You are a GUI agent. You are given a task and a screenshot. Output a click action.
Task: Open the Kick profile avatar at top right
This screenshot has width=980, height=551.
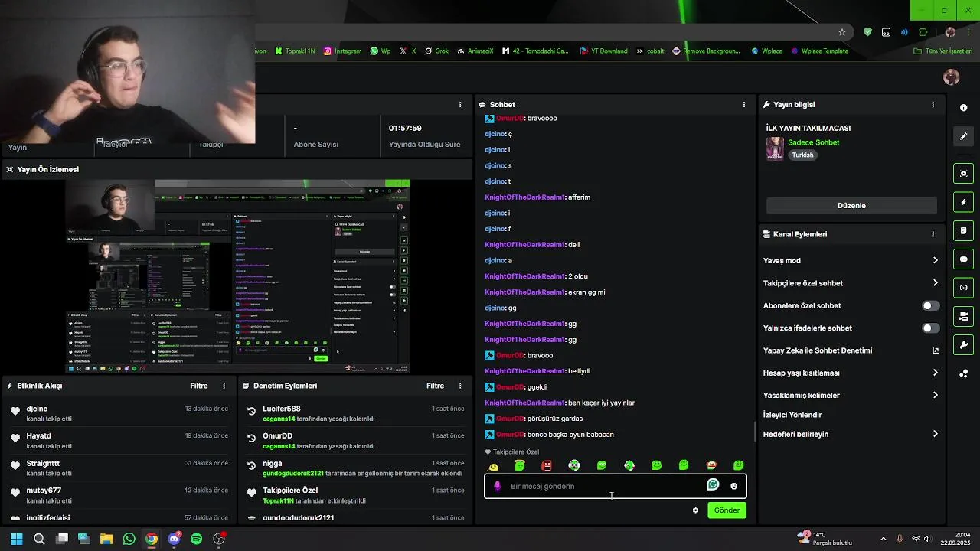952,77
